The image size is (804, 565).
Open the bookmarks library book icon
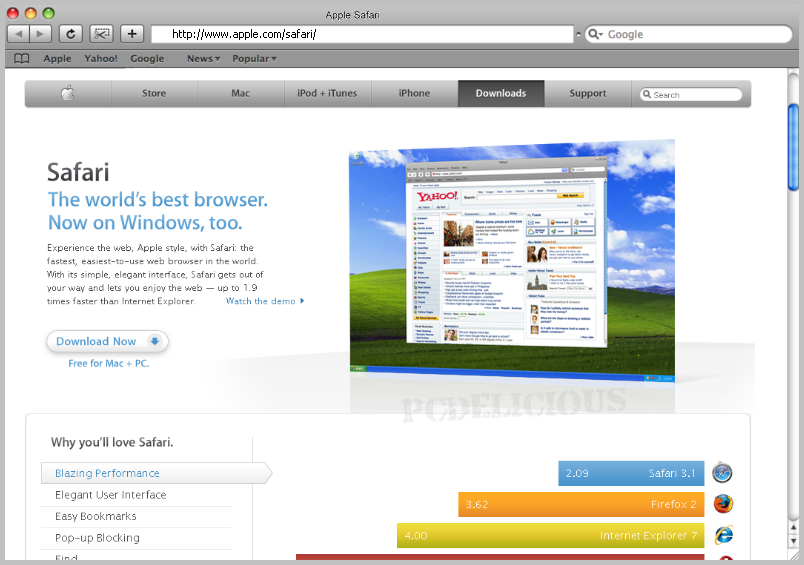tap(22, 59)
